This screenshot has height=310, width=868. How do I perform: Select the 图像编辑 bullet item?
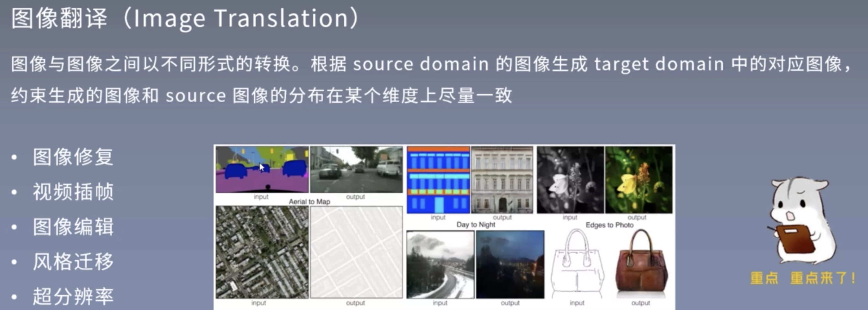pos(73,227)
